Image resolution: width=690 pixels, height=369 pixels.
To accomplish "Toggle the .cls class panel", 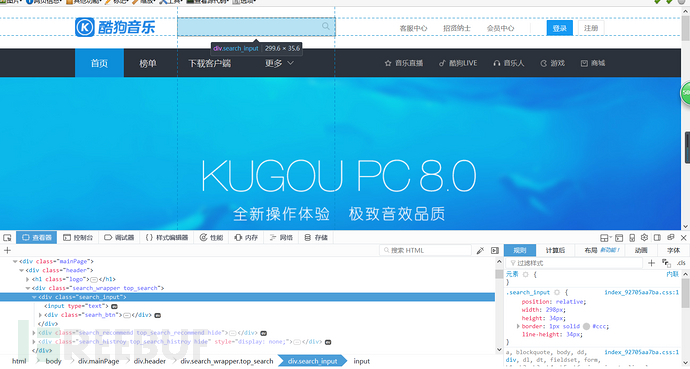I will (x=681, y=263).
